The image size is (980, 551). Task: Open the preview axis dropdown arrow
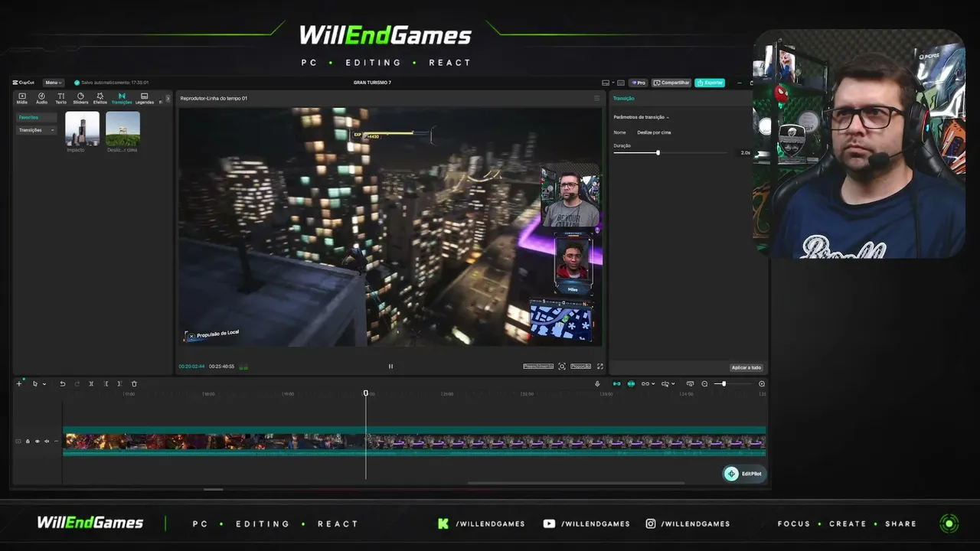pos(673,384)
